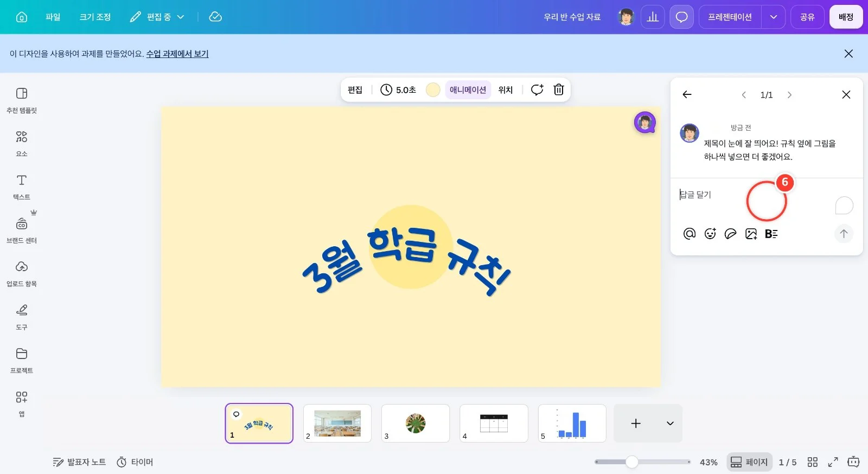Image resolution: width=868 pixels, height=474 pixels.
Task: Open the 요소 elements panel
Action: (x=22, y=144)
